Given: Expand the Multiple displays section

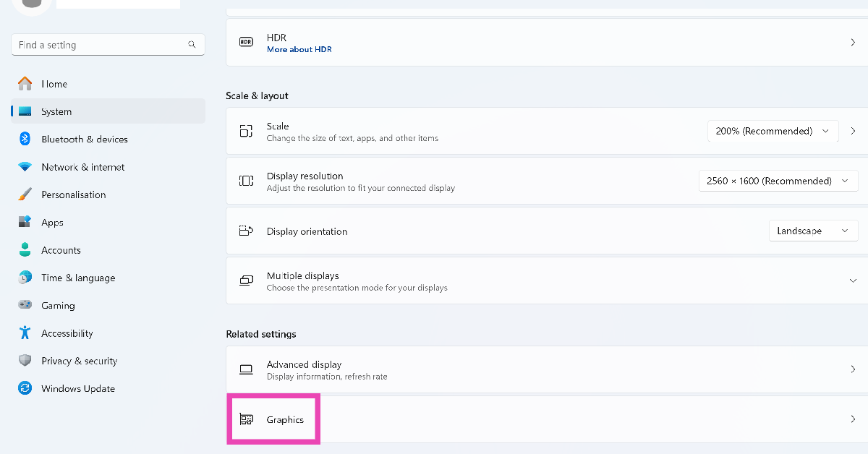Looking at the screenshot, I should [853, 280].
